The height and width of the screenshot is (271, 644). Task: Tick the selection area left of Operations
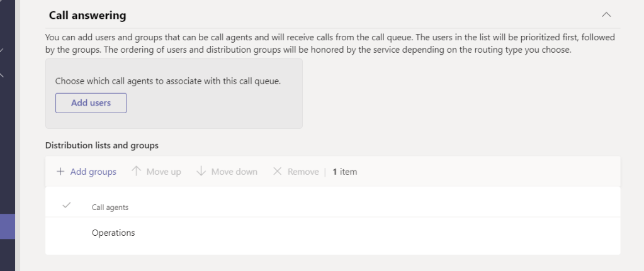(x=67, y=233)
